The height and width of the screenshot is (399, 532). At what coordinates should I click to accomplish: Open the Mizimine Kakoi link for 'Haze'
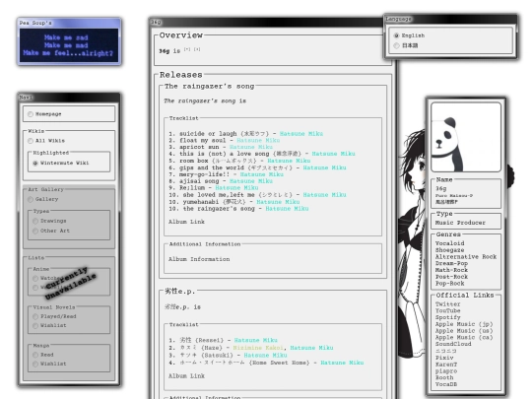coord(258,348)
